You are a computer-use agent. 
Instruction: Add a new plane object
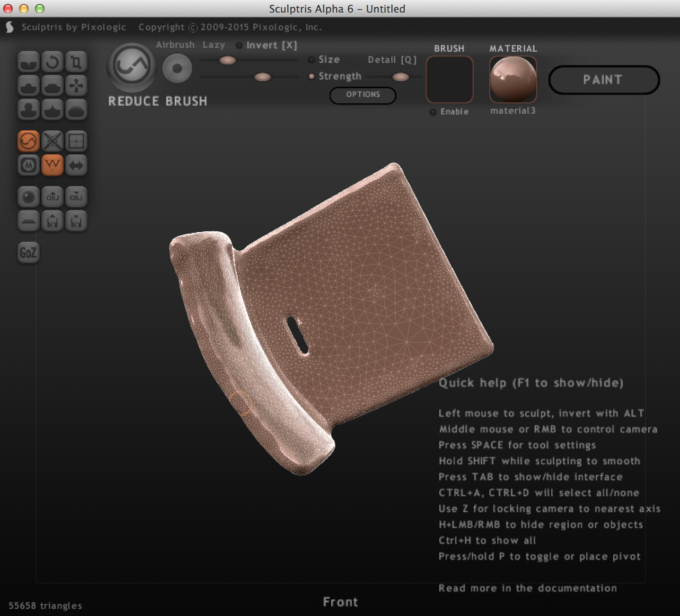[x=28, y=221]
